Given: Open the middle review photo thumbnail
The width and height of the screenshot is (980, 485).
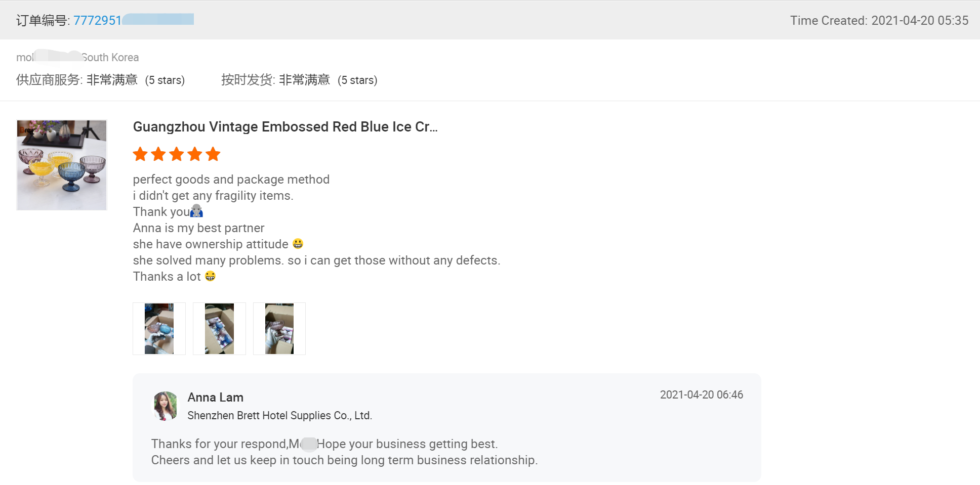Looking at the screenshot, I should pos(219,329).
